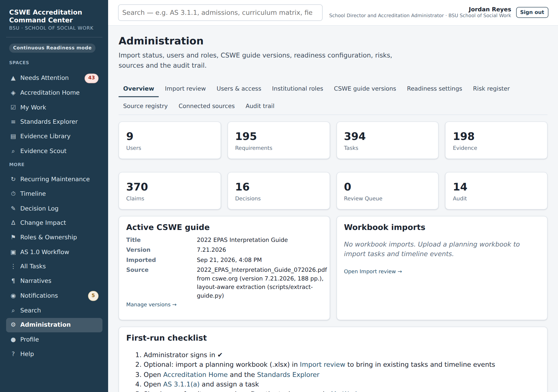Open the Users & access tab
The width and height of the screenshot is (558, 392).
(239, 89)
